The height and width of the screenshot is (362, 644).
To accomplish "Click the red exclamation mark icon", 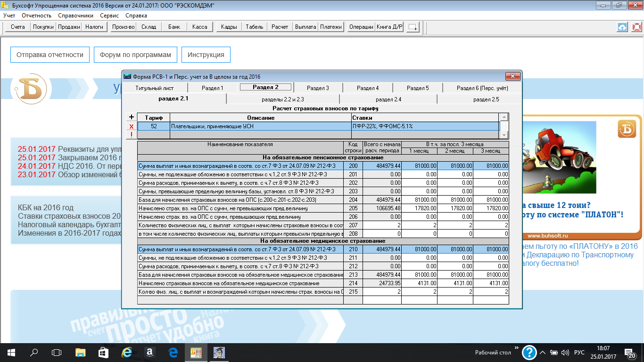I will [x=132, y=135].
